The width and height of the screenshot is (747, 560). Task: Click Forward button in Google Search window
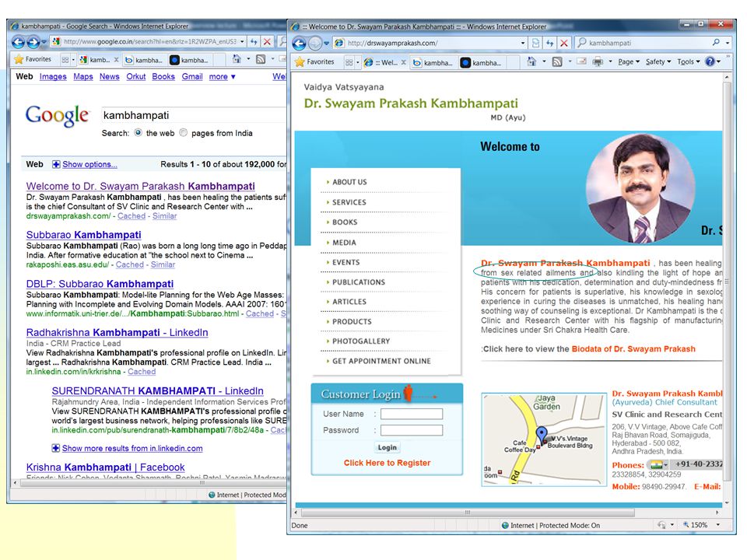33,42
